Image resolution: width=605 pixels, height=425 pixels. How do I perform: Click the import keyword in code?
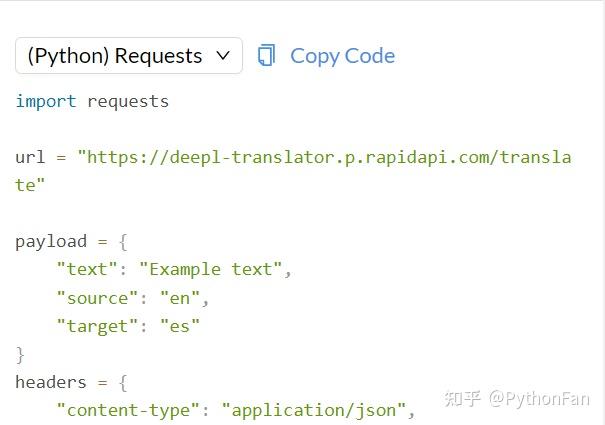pos(46,102)
